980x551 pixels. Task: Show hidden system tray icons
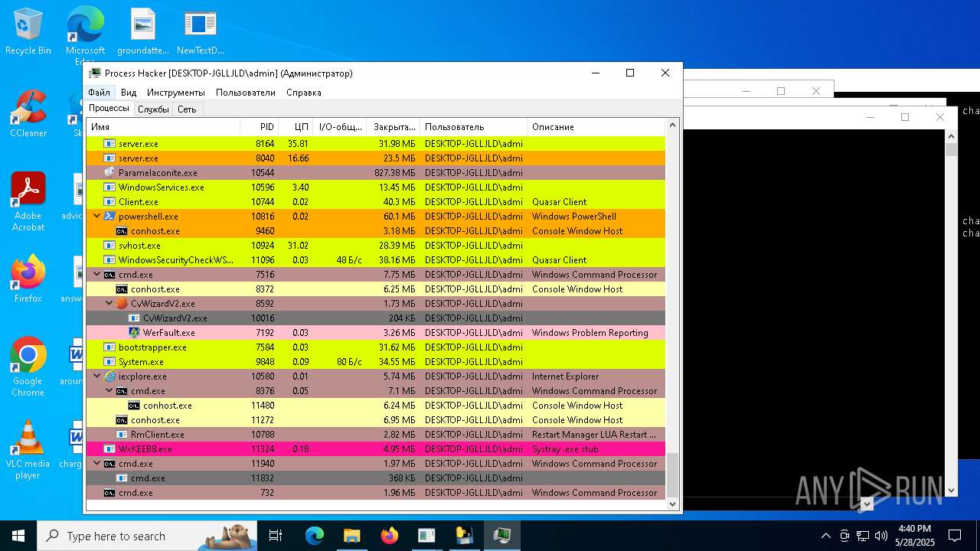pos(825,536)
